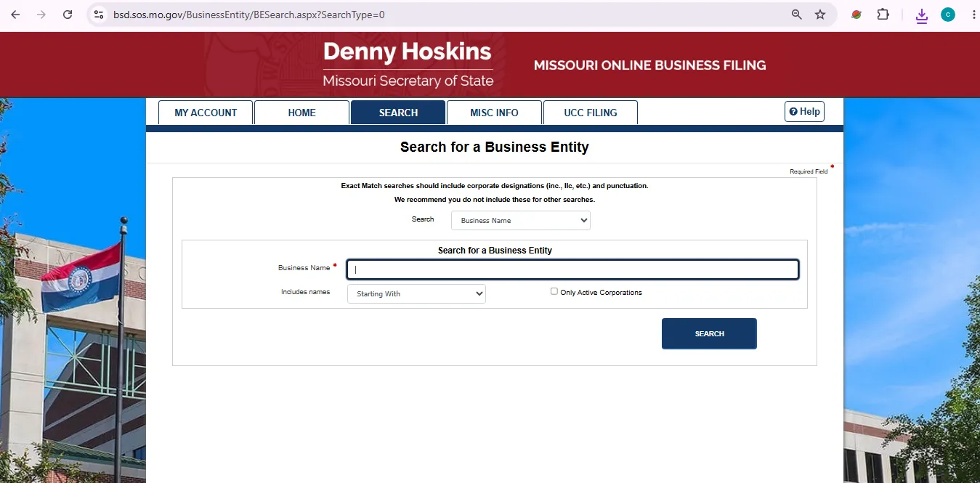Check Only Active Corporations checkbox

(554, 291)
